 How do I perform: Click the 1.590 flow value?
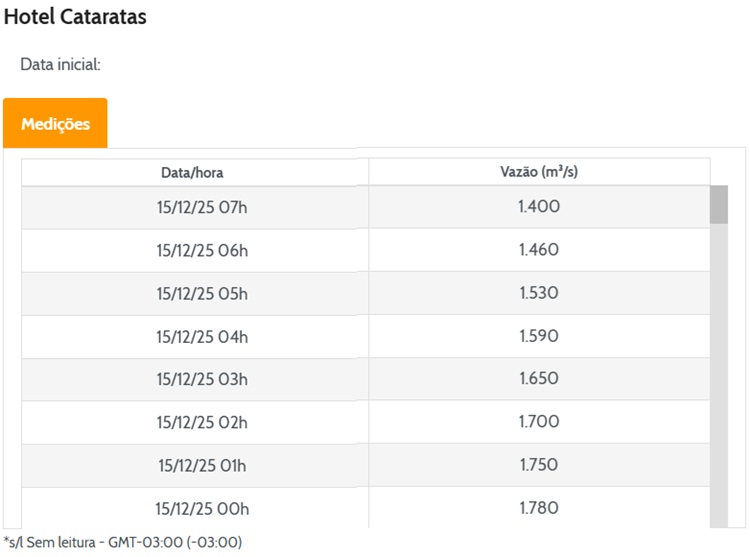pyautogui.click(x=539, y=336)
